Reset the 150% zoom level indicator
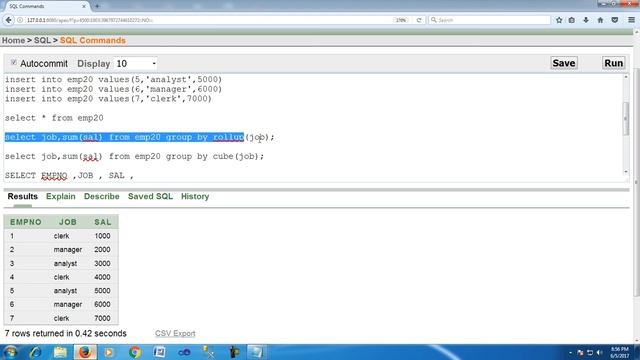 [x=401, y=20]
